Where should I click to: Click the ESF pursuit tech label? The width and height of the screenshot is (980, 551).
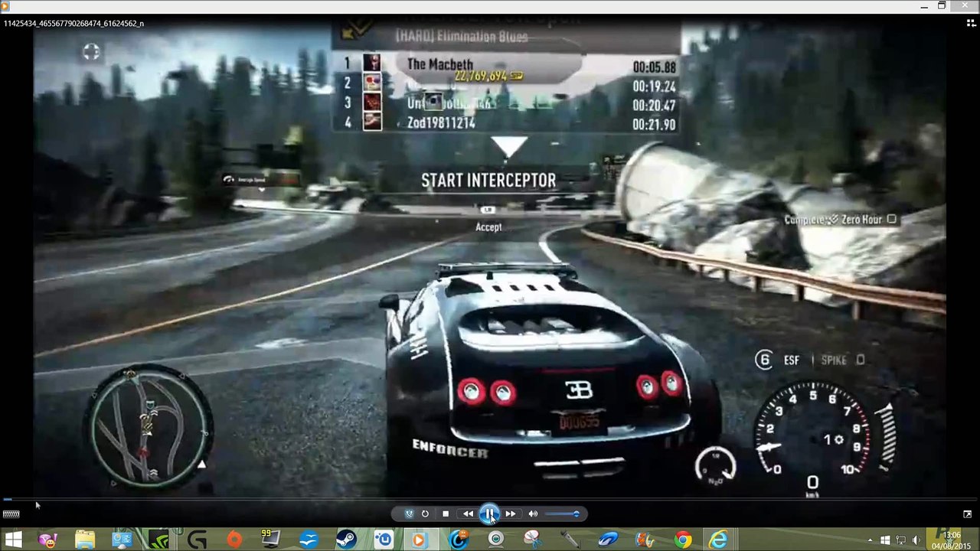(x=792, y=360)
